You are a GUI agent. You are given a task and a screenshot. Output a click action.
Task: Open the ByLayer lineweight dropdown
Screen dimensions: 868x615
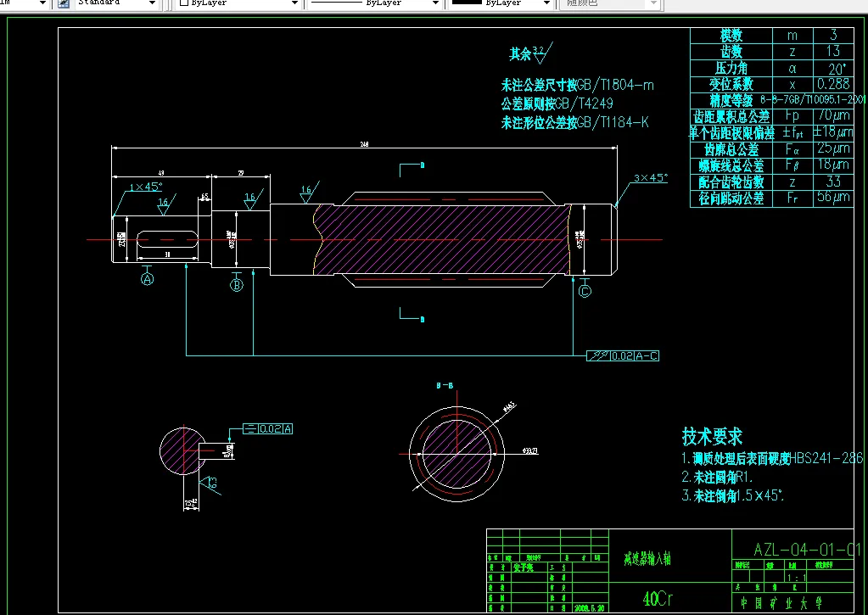(x=546, y=3)
